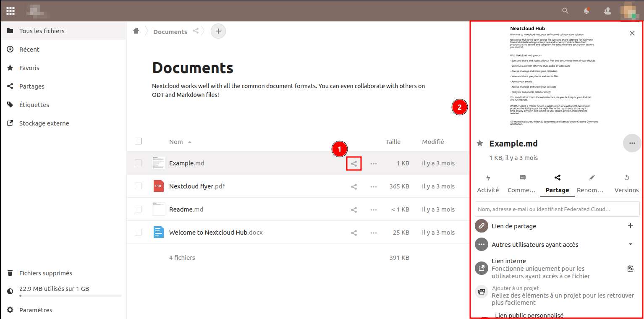644x319 pixels.
Task: Click the Documents breadcrumb
Action: 170,31
